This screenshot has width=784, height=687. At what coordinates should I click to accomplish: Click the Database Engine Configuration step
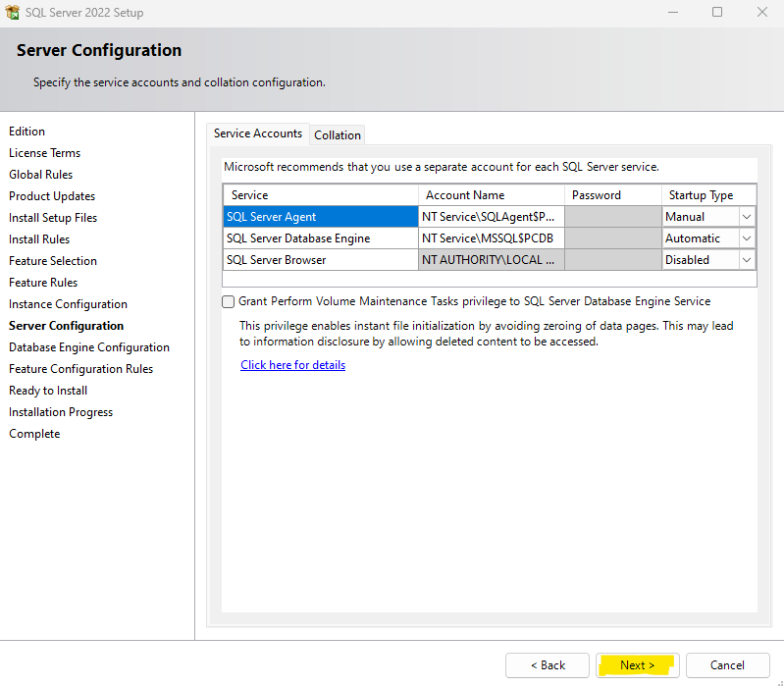[x=89, y=347]
